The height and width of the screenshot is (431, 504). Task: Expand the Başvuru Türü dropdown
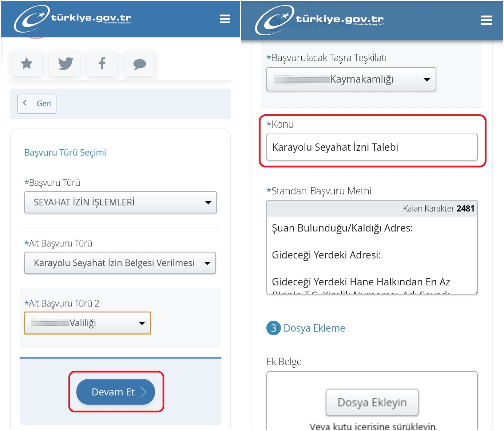tap(120, 202)
